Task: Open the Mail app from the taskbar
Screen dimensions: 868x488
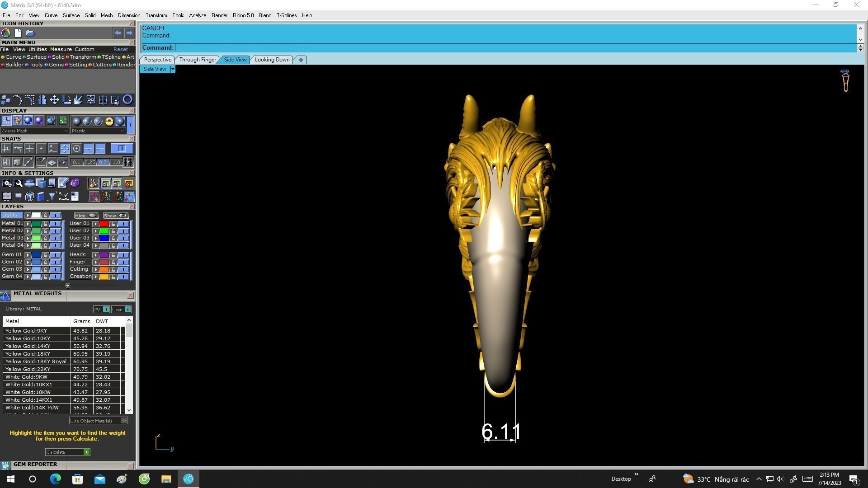Action: tap(99, 479)
